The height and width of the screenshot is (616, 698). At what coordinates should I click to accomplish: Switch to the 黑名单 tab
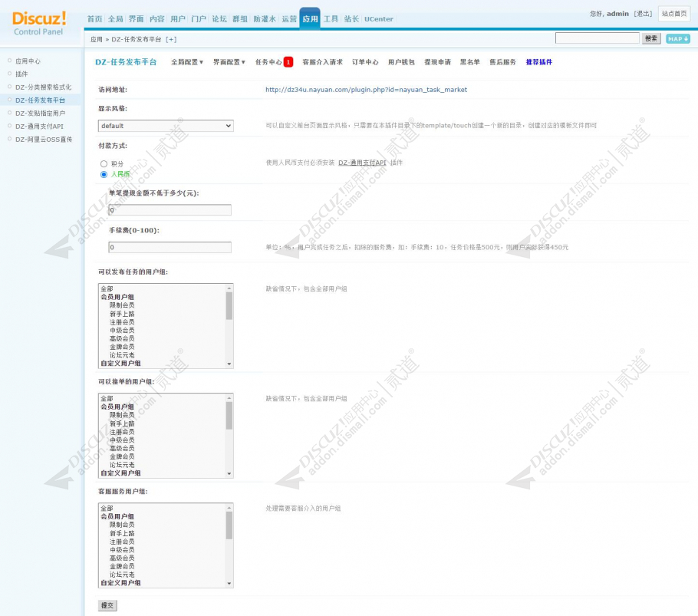470,62
